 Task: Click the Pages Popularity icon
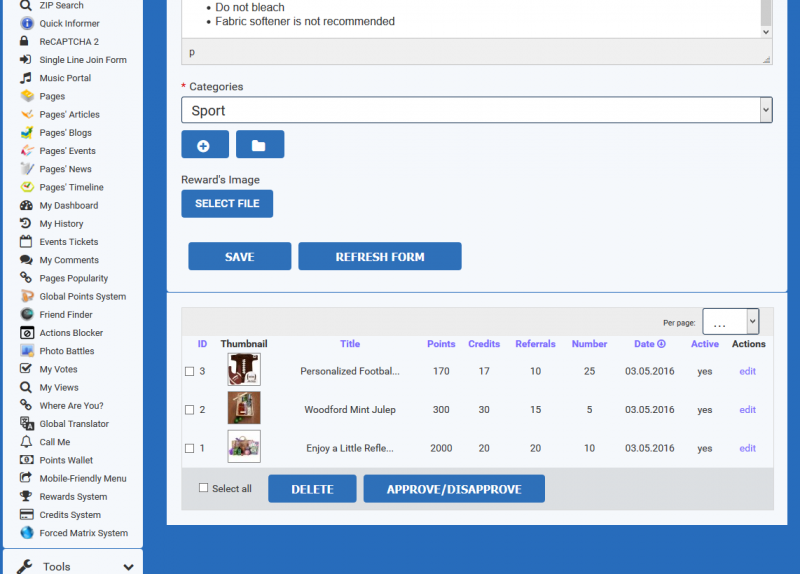coord(26,278)
